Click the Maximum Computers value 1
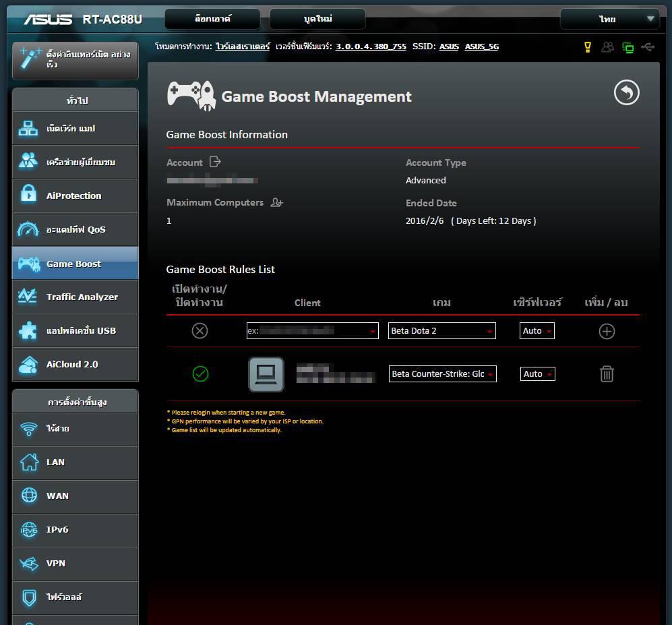This screenshot has height=625, width=672. coord(169,220)
